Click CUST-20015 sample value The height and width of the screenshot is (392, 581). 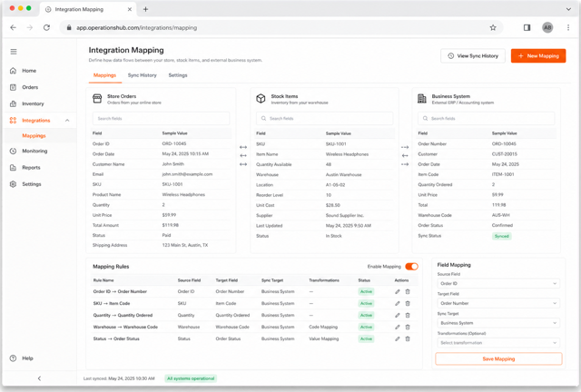505,154
